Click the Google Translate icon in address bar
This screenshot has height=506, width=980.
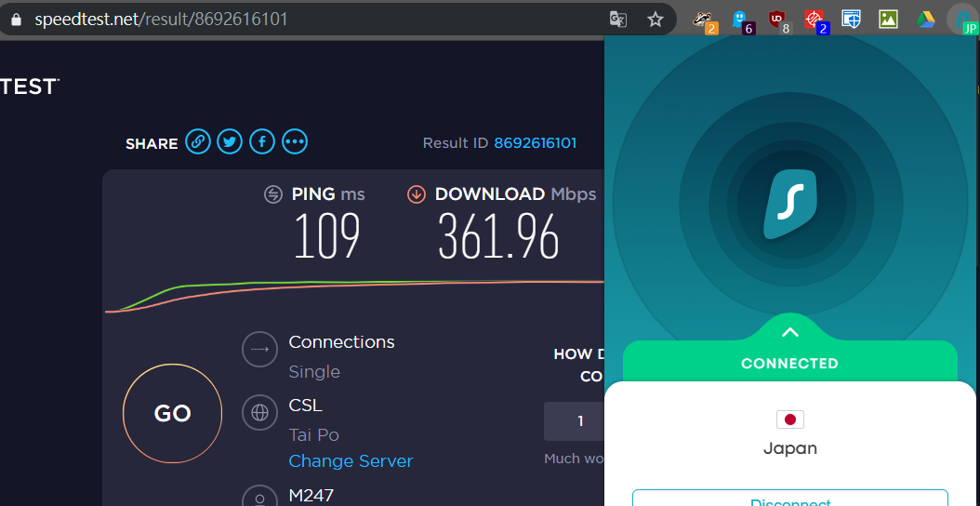617,20
